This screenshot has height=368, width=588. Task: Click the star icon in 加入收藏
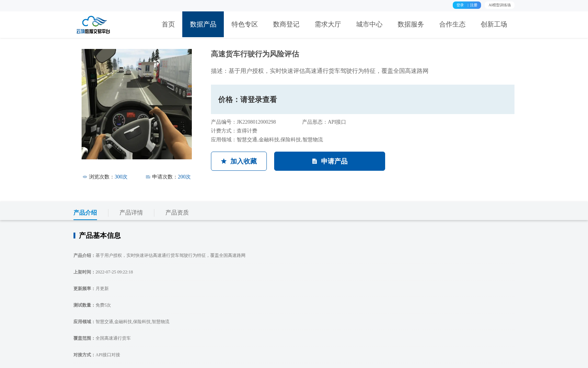click(x=224, y=161)
